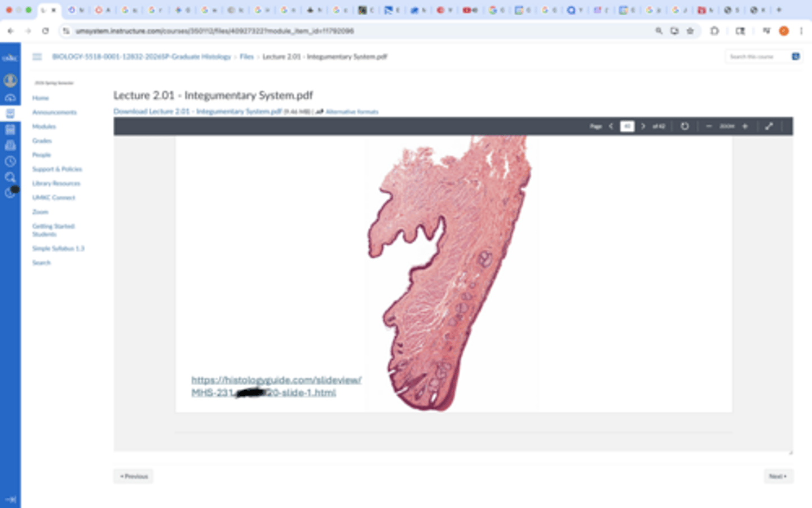Rotate the PDF document
This screenshot has height=508, width=812.
[685, 126]
